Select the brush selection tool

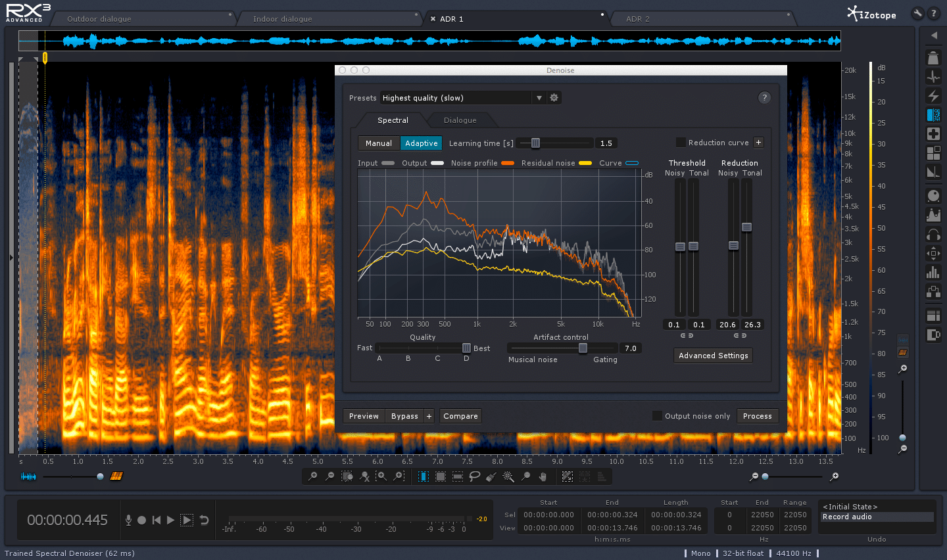click(x=491, y=477)
